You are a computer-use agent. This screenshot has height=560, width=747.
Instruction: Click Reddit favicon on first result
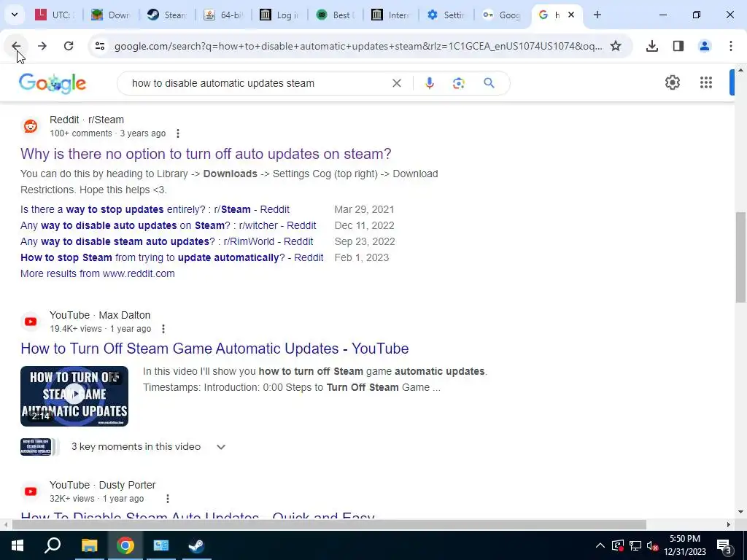tap(31, 126)
